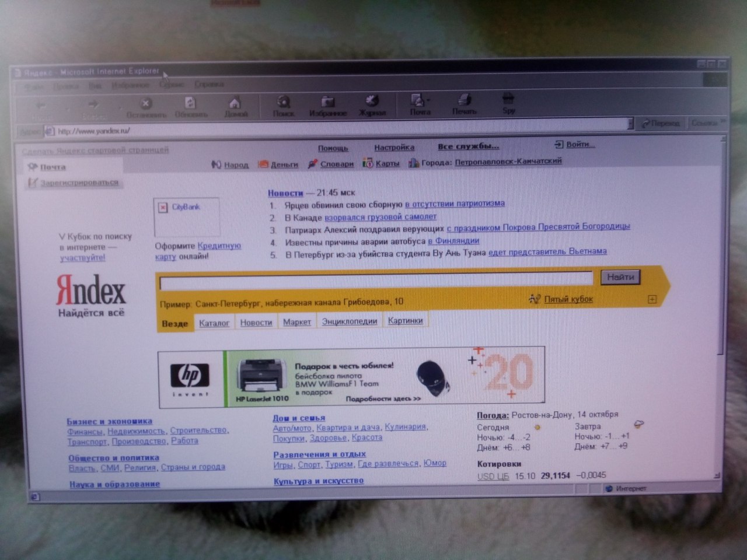747x560 pixels.
Task: Click the Yandex search input field
Action: [376, 281]
